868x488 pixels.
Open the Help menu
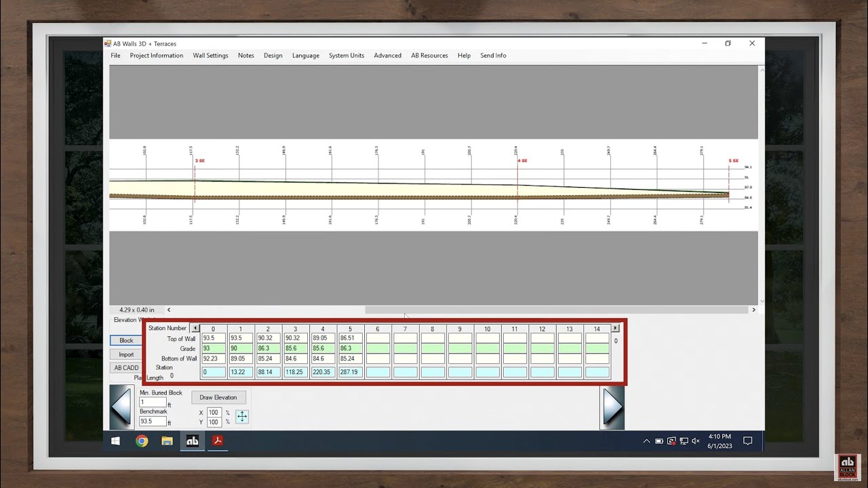(x=464, y=56)
